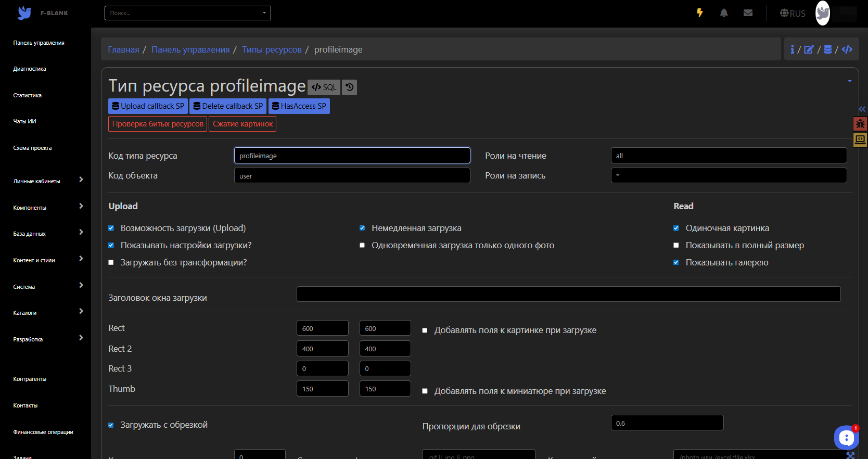Click the history icon next to SQL
Screen dimensions: 868x459
[x=350, y=87]
